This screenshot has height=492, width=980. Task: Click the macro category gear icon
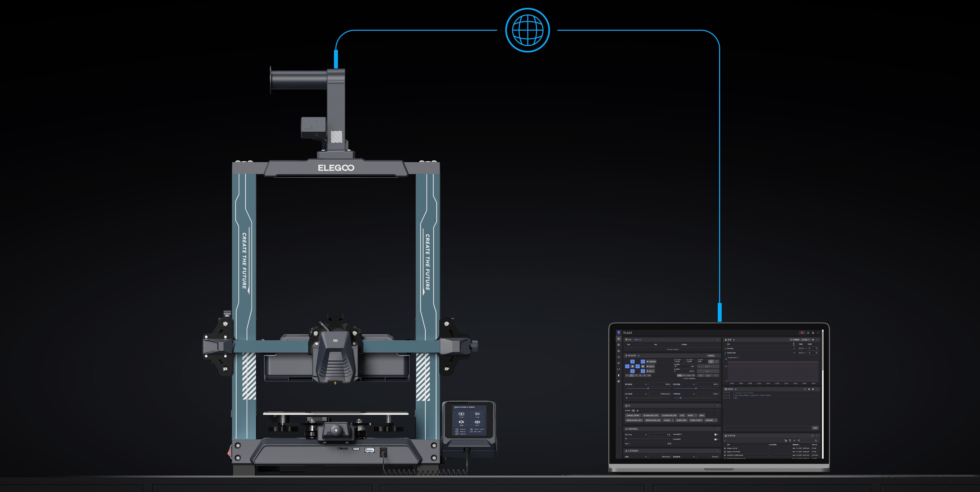tap(638, 411)
